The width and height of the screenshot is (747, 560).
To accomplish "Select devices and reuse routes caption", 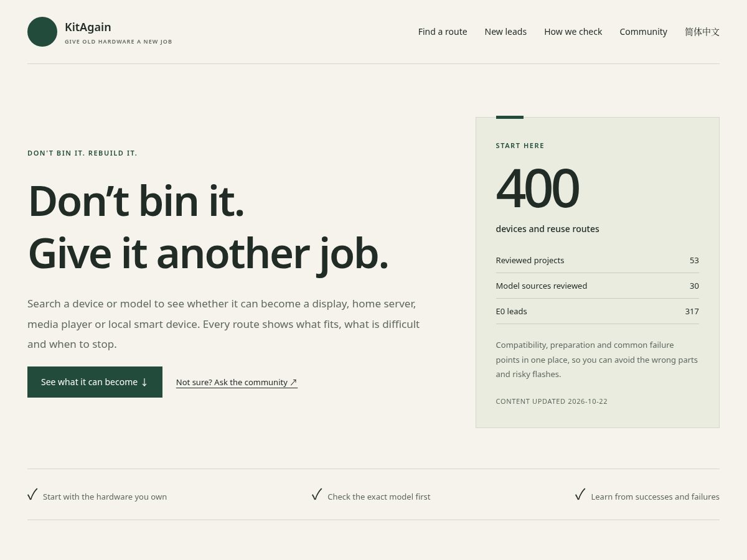I will [x=547, y=229].
